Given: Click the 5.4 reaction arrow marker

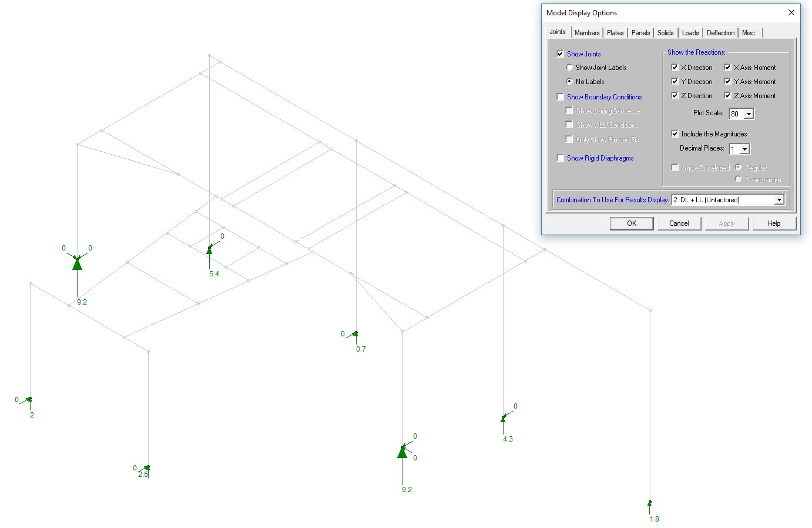Looking at the screenshot, I should click(209, 250).
